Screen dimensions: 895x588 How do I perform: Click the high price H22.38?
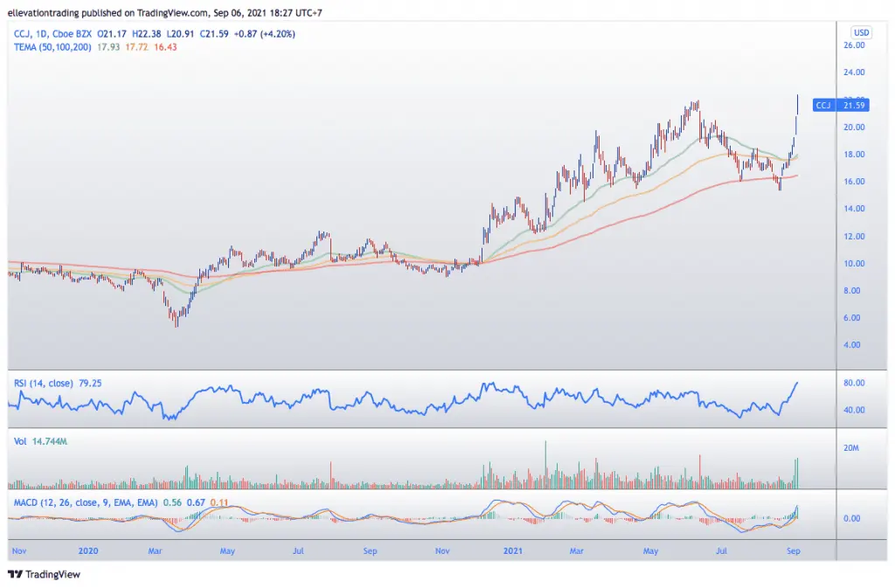pos(147,34)
